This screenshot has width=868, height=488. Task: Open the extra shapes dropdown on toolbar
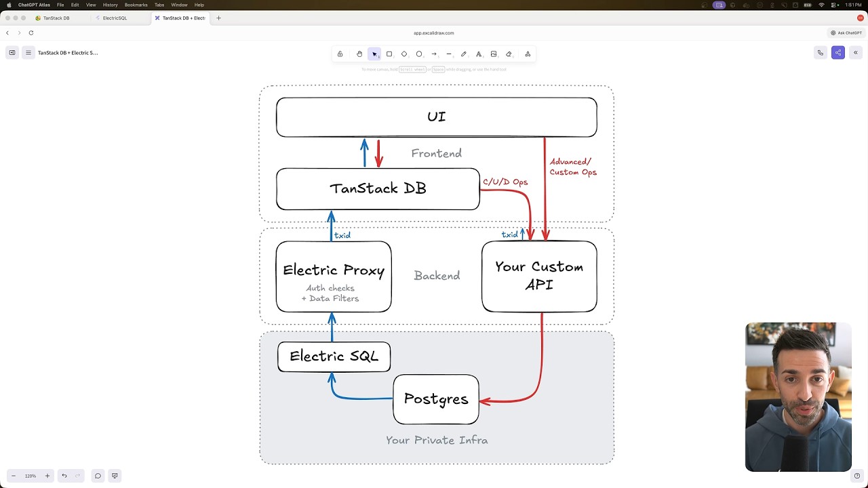pyautogui.click(x=528, y=54)
